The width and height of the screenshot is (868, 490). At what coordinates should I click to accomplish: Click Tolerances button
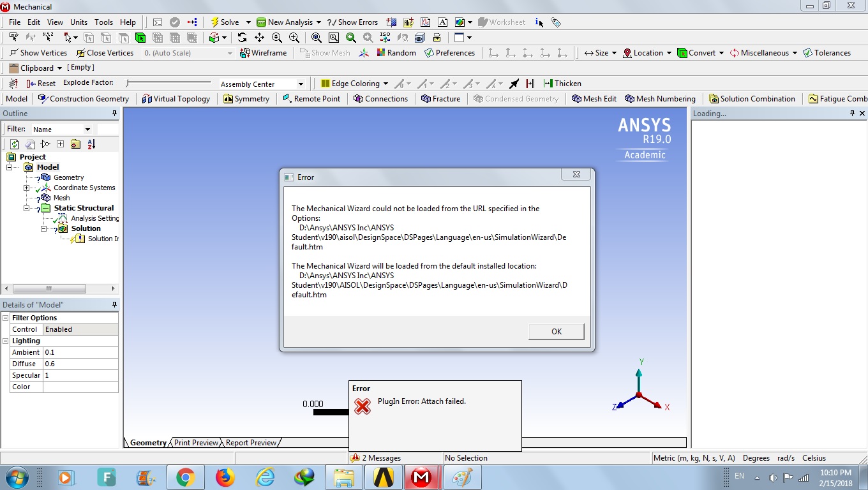click(827, 53)
